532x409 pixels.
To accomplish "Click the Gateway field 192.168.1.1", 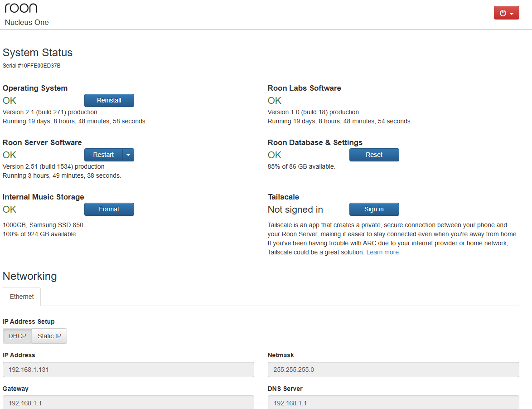I will [128, 403].
